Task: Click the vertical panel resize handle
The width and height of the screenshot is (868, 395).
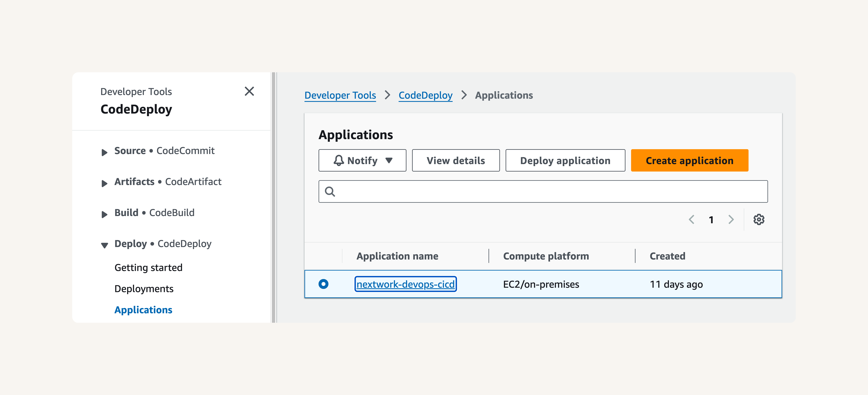Action: click(x=274, y=197)
